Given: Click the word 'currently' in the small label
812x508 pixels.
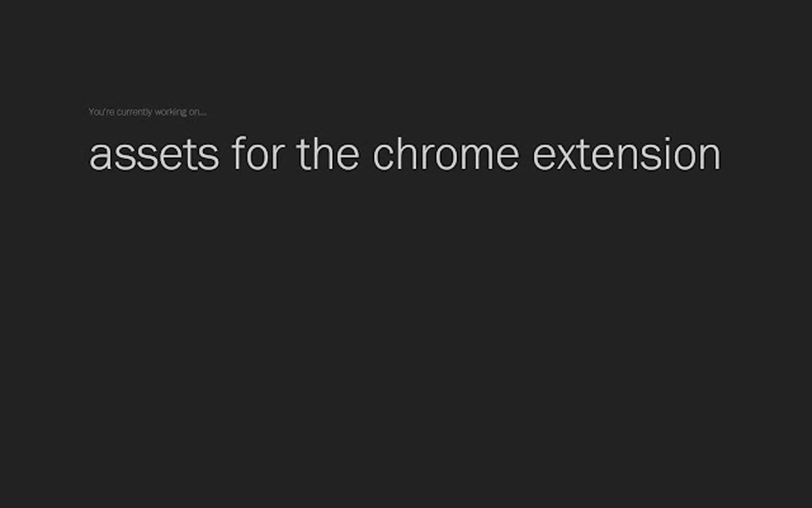Looking at the screenshot, I should coord(135,112).
